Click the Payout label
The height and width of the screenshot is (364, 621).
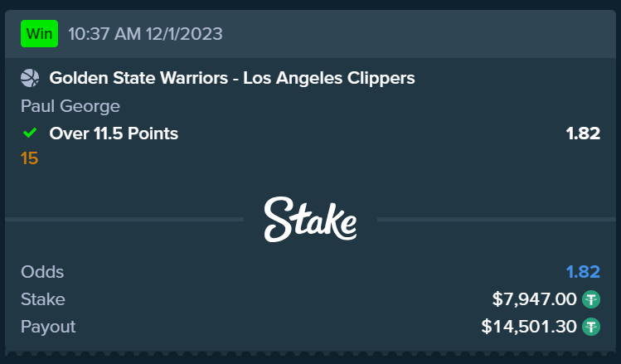pyautogui.click(x=48, y=326)
